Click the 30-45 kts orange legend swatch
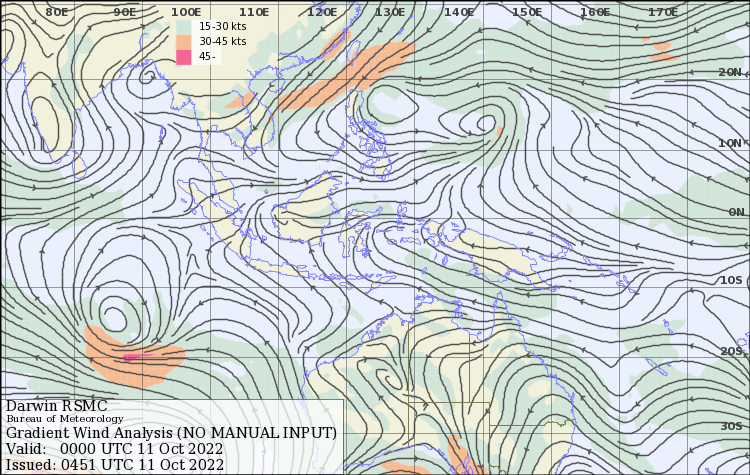The width and height of the screenshot is (750, 475). (x=183, y=41)
